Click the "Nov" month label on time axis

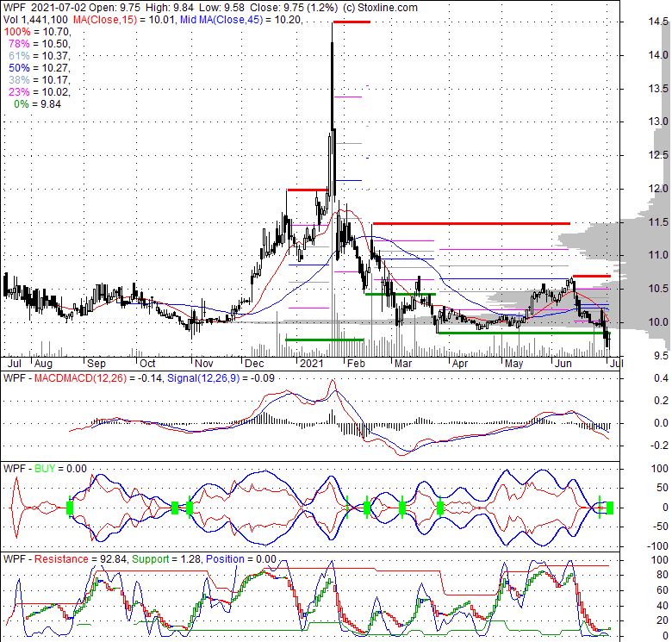203,364
